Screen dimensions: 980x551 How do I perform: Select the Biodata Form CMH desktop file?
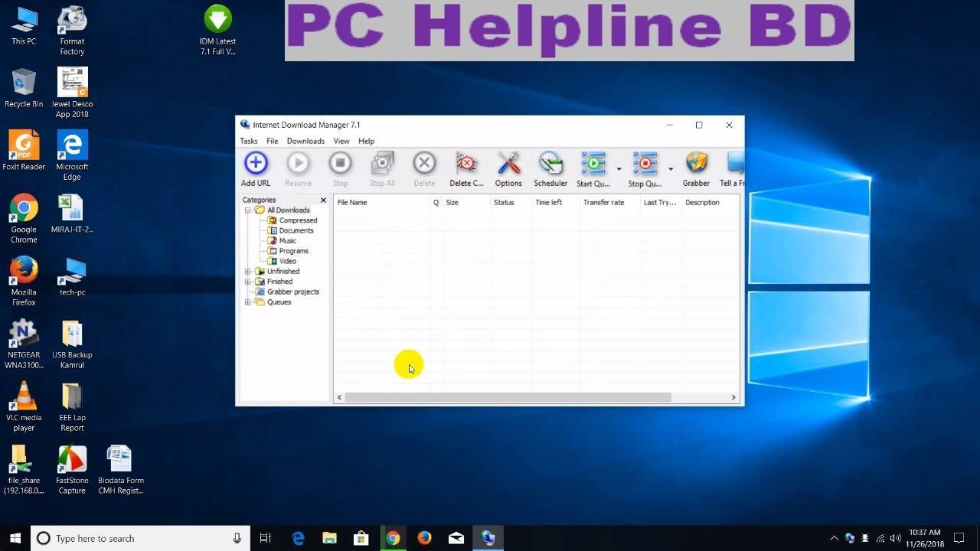120,470
